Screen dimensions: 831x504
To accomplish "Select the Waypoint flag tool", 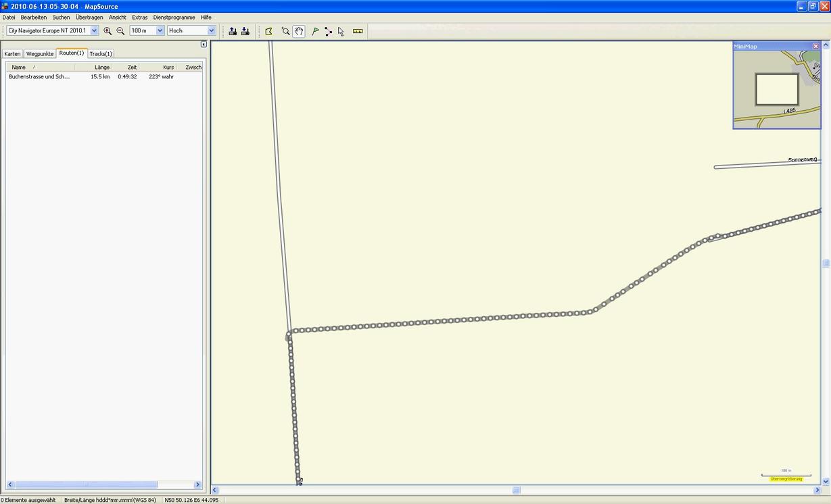I will (x=315, y=31).
